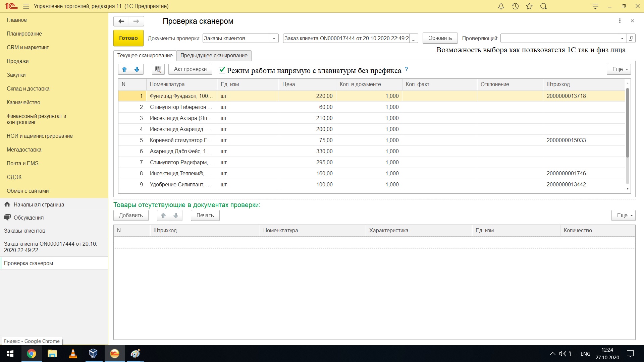
Task: Move missing goods row up arrow
Action: [x=163, y=216]
